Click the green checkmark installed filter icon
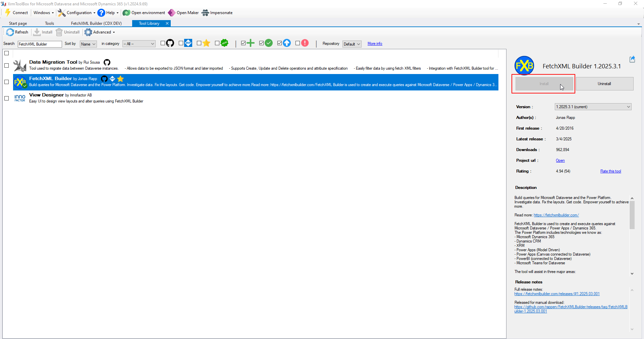 tap(269, 43)
